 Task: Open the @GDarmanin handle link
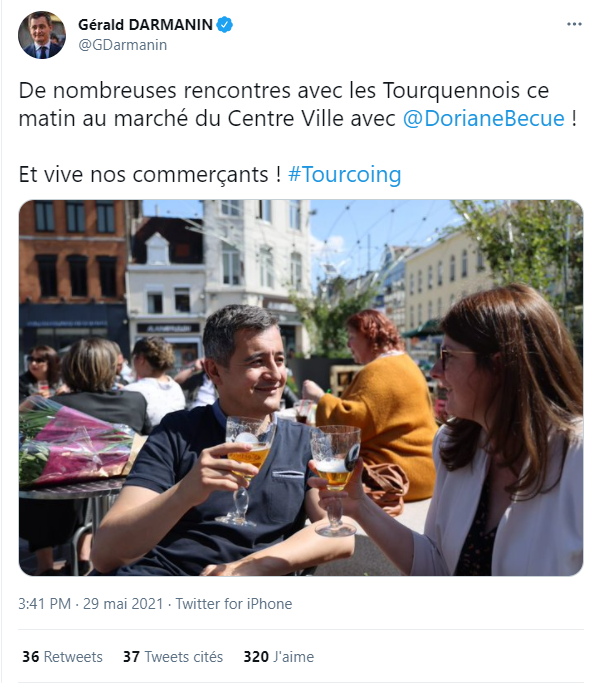(122, 45)
